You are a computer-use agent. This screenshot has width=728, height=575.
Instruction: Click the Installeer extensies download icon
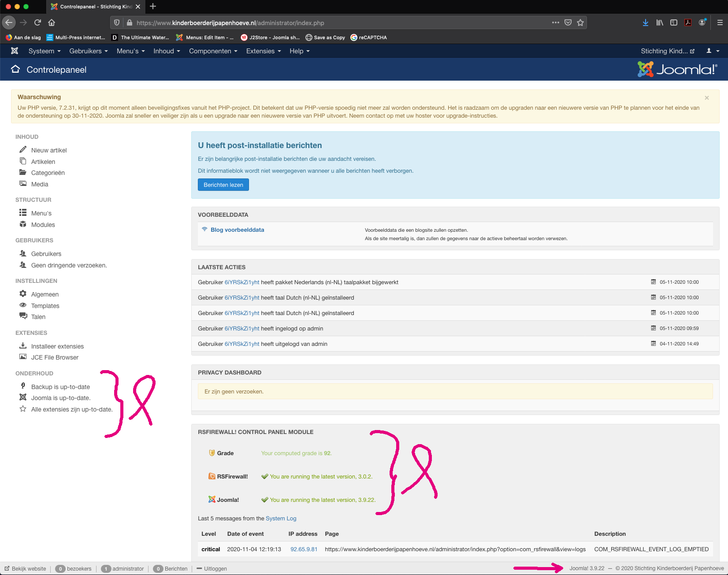pos(23,346)
